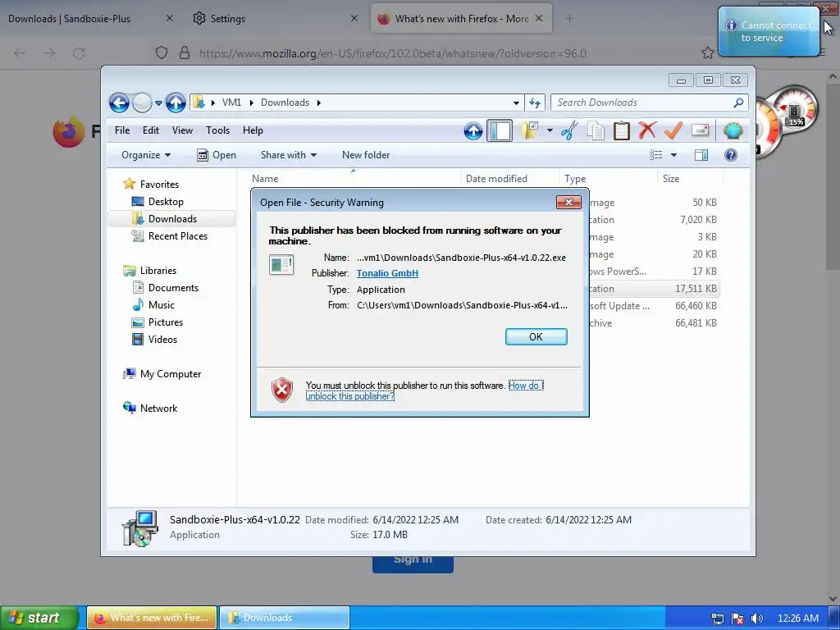Open the Edit menu

151,130
